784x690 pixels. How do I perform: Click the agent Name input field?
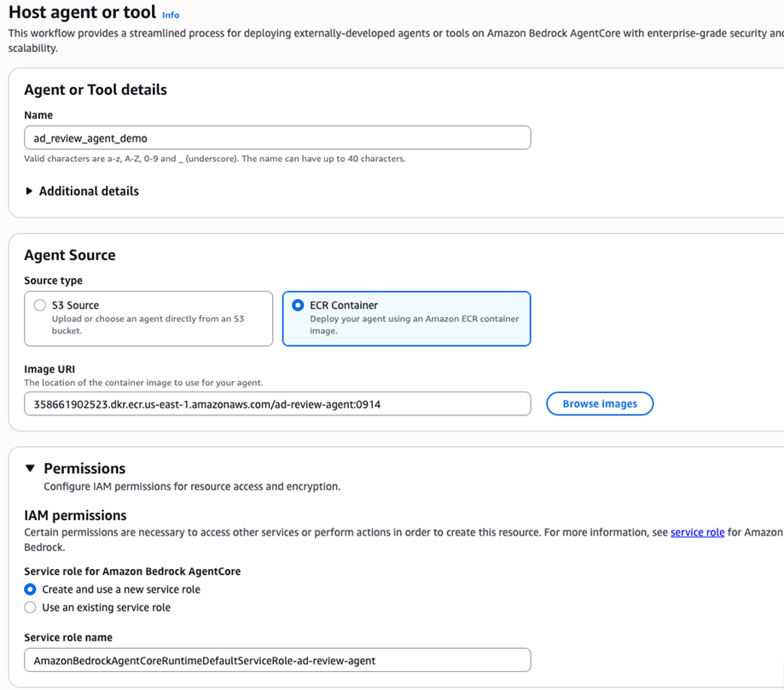tap(277, 137)
